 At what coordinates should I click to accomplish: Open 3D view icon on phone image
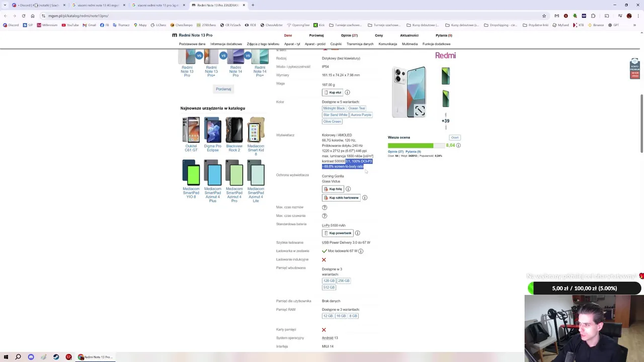[420, 111]
